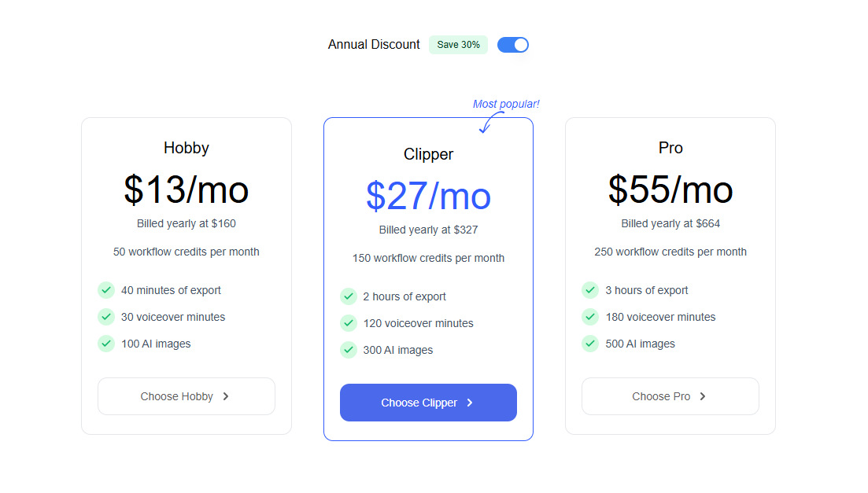The image size is (868, 493).
Task: Click the Choose Hobby button
Action: [186, 396]
